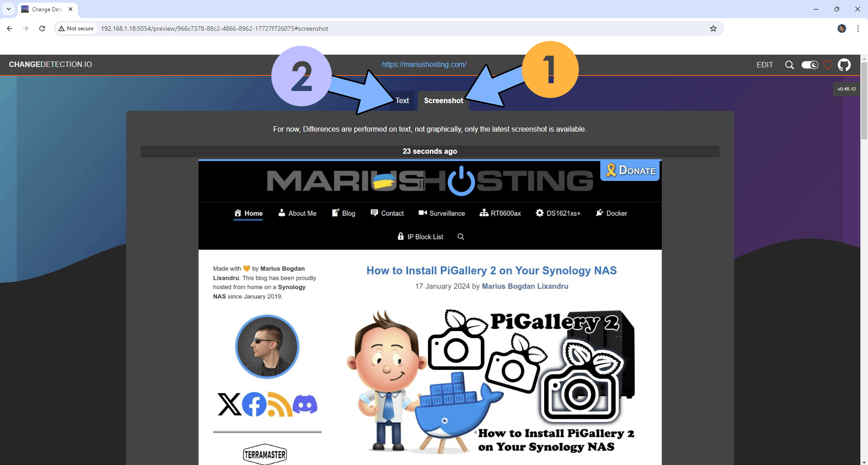Click the X (Twitter) social icon
This screenshot has height=465, width=868.
tap(229, 404)
